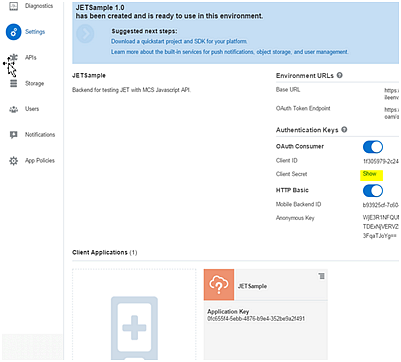Click the next steps arrow circle
The height and width of the screenshot is (362, 401).
[x=85, y=34]
